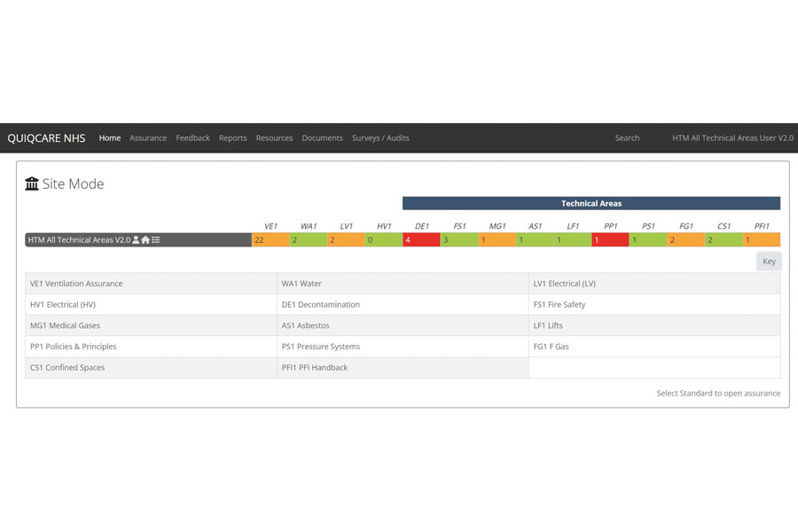Open the red PP1 score cell
This screenshot has height=532, width=798.
(x=610, y=240)
